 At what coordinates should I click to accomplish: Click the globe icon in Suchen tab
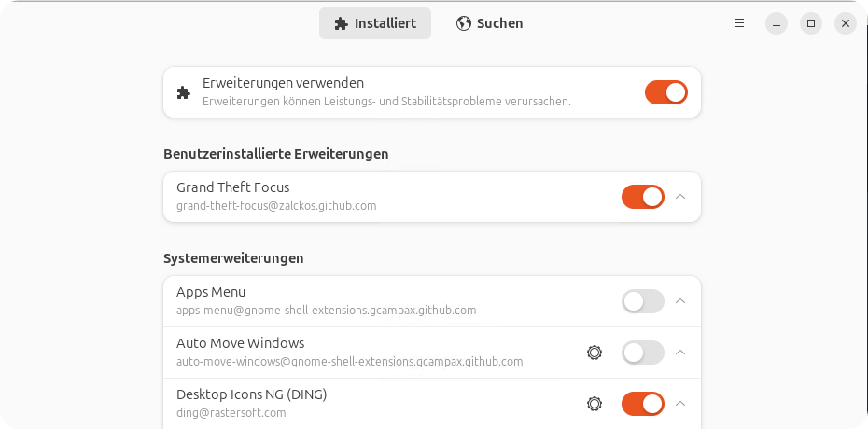coord(463,23)
